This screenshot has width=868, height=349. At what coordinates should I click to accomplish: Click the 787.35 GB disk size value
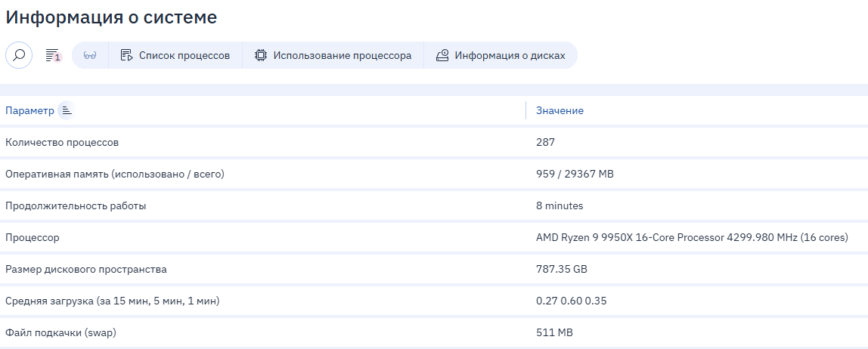561,269
